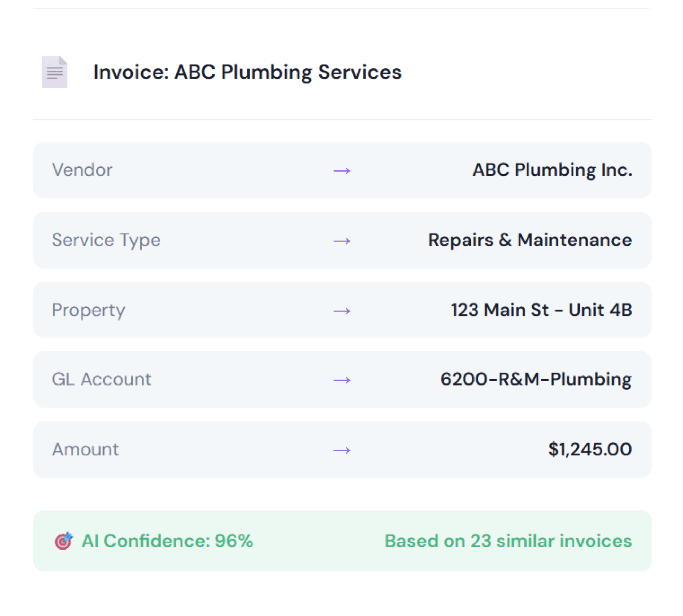Image resolution: width=683 pixels, height=616 pixels.
Task: Click the arrow in the Vendor row
Action: click(x=342, y=171)
